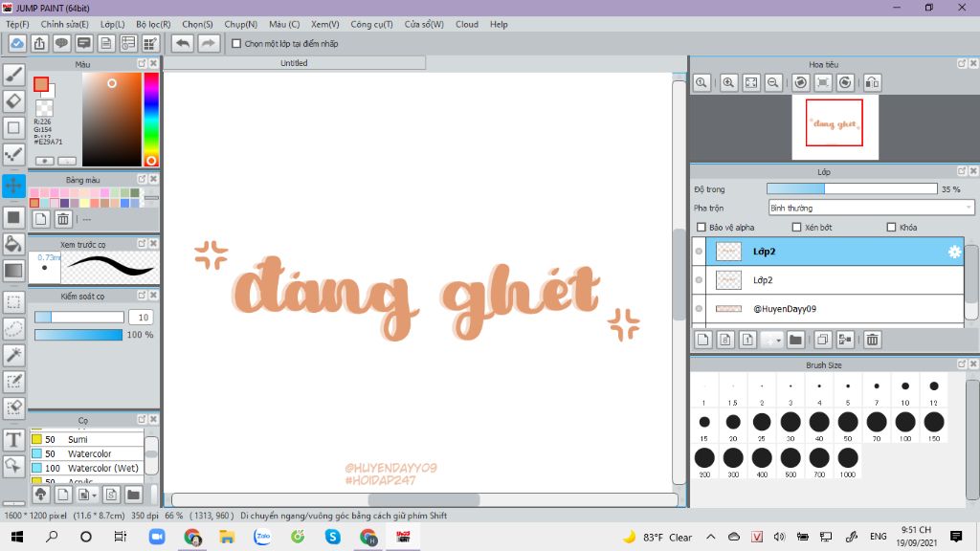Open Skype from the taskbar
This screenshot has width=980, height=551.
pyautogui.click(x=332, y=537)
